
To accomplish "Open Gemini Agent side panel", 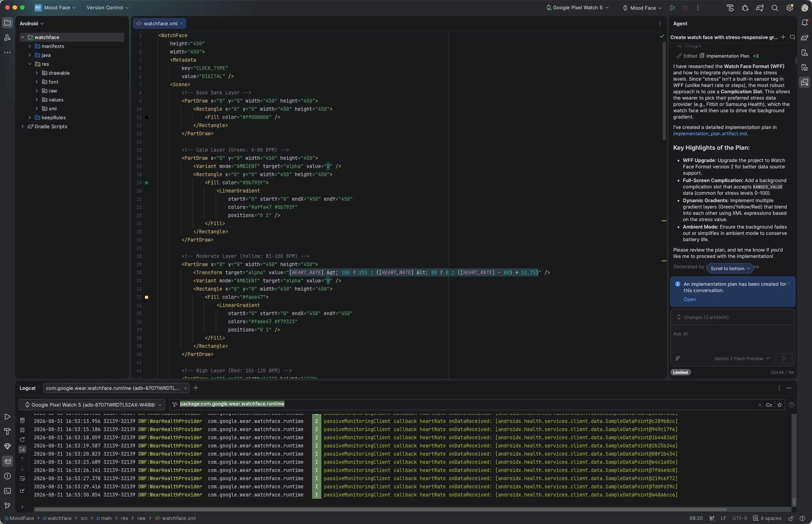I will (x=805, y=82).
